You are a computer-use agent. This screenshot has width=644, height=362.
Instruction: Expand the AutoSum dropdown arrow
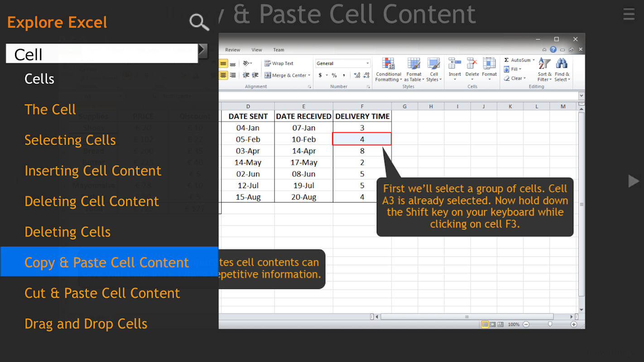(x=533, y=60)
